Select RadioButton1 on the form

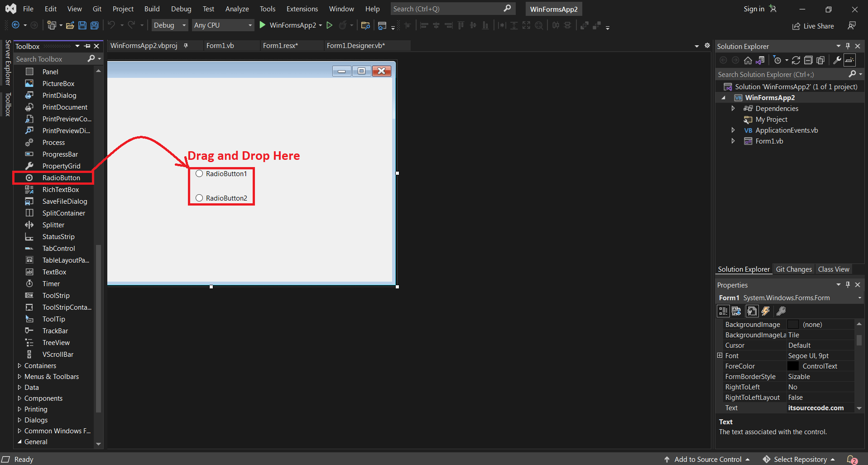pyautogui.click(x=225, y=173)
